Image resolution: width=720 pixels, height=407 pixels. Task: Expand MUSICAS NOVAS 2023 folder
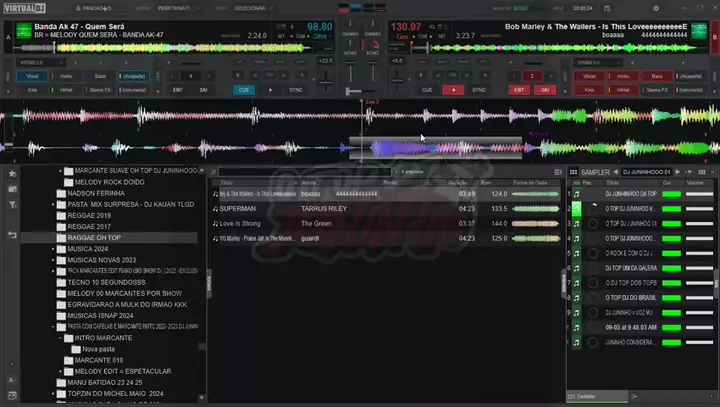pos(53,260)
